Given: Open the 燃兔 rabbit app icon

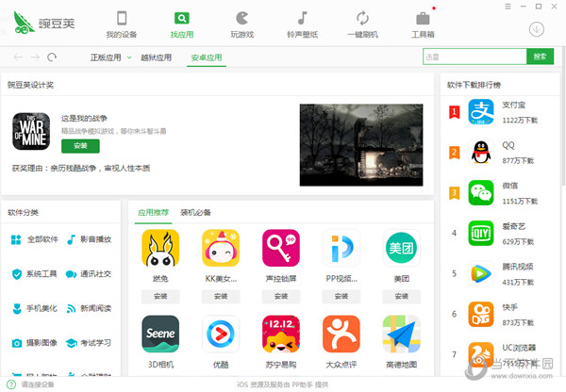Looking at the screenshot, I should tap(160, 248).
